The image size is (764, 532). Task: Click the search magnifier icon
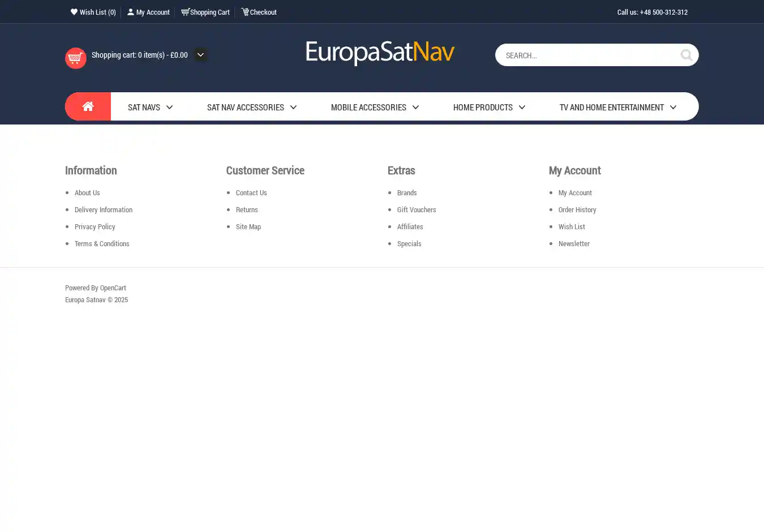pyautogui.click(x=686, y=55)
